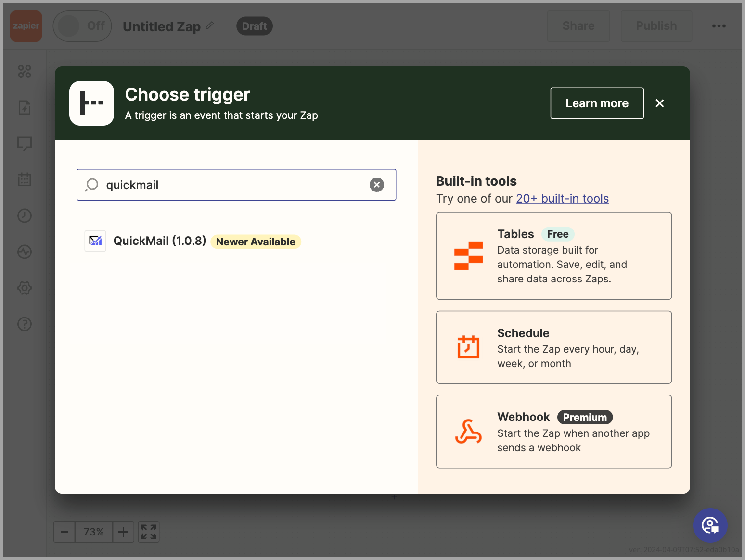Select the QuickMail (1.0.8) app result
The image size is (745, 560).
pyautogui.click(x=236, y=241)
